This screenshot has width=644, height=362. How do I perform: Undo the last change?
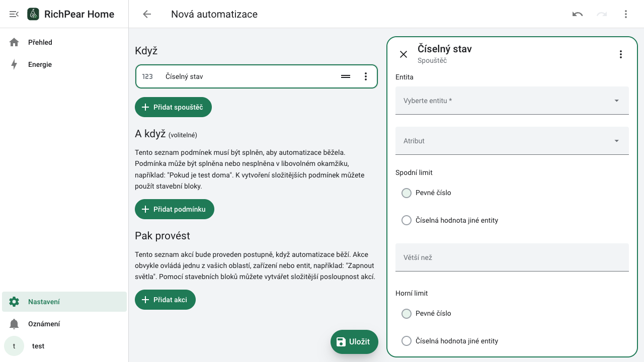pos(578,14)
